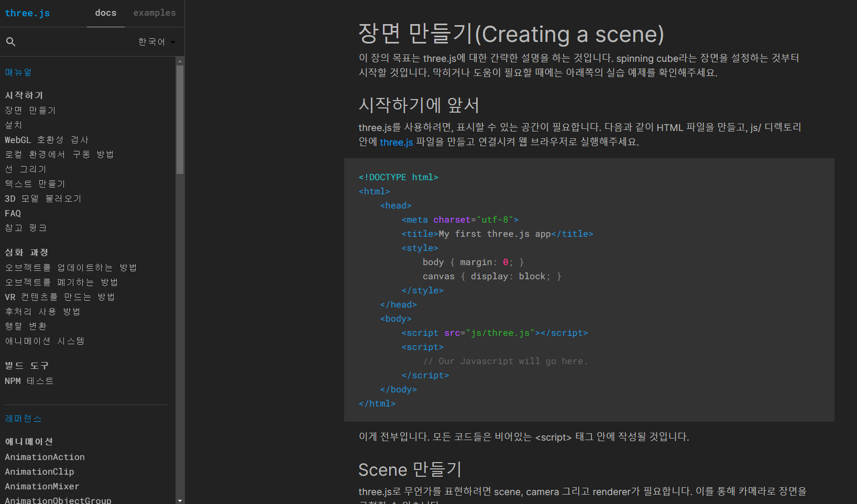Screen dimensions: 857x504
Task: Switch to the examples tab
Action: (155, 13)
